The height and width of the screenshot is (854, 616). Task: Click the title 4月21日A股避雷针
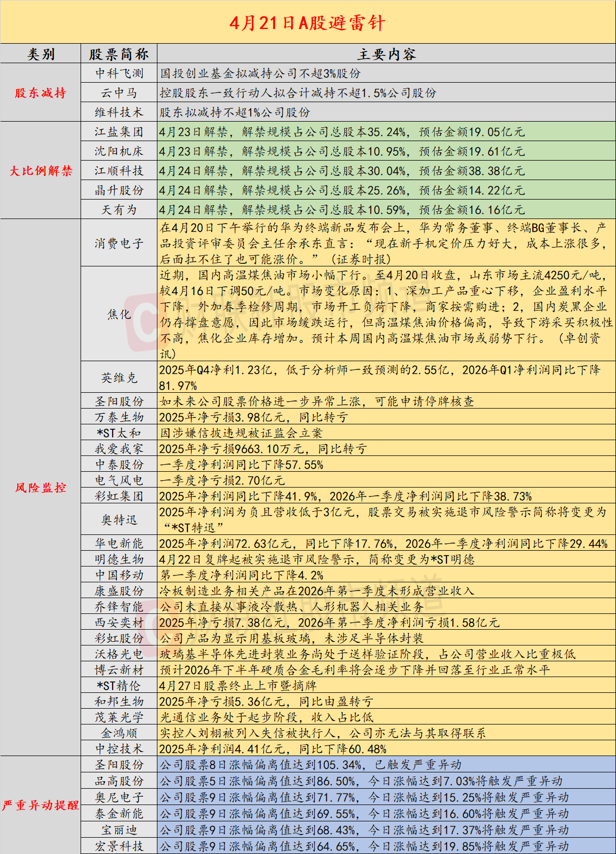click(x=307, y=23)
